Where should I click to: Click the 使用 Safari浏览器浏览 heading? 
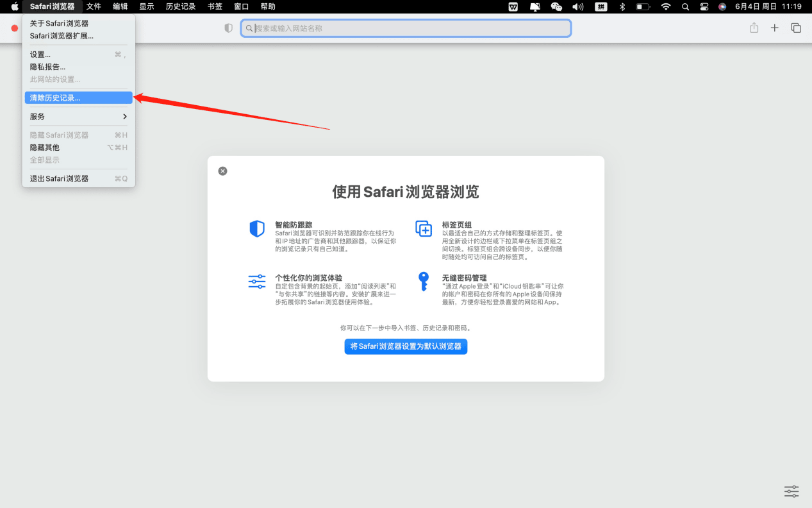(406, 192)
